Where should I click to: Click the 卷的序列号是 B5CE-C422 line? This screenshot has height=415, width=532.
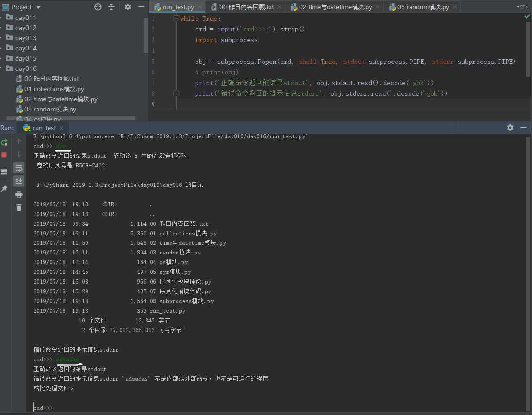coord(71,165)
